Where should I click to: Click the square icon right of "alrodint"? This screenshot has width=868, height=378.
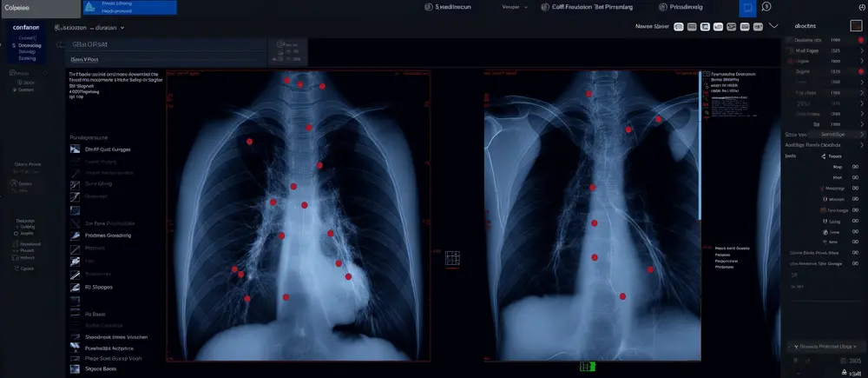856,25
